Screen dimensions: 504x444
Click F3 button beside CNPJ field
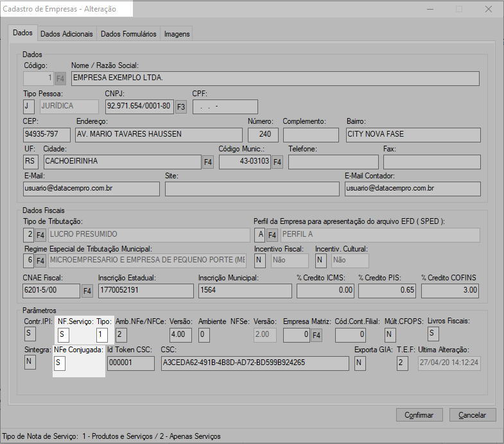tap(181, 107)
